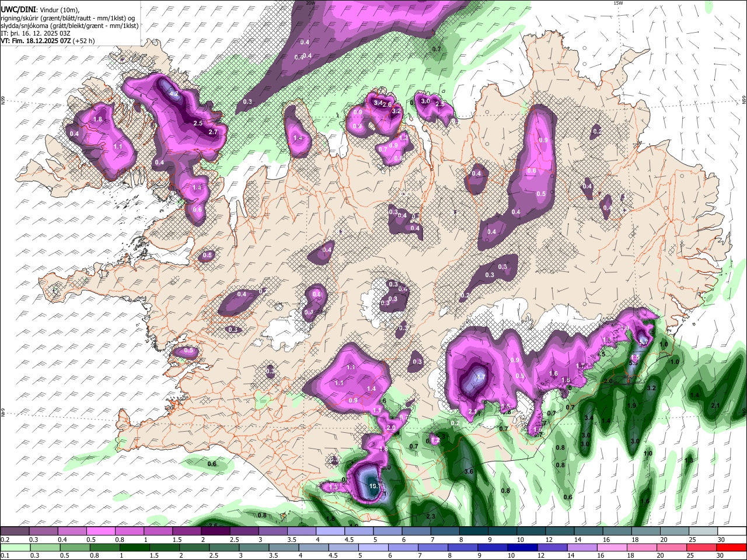
Task: Click the 10.3 precipitation value on the map
Action: 375,486
